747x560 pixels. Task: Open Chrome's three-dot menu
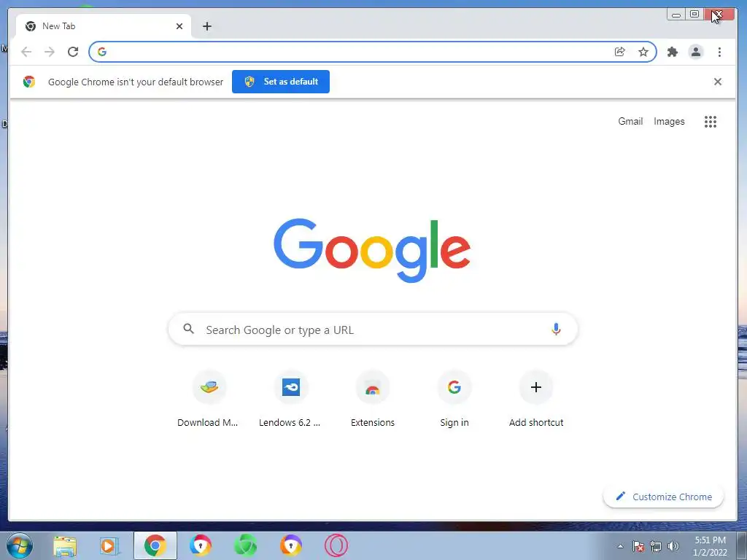click(x=719, y=52)
